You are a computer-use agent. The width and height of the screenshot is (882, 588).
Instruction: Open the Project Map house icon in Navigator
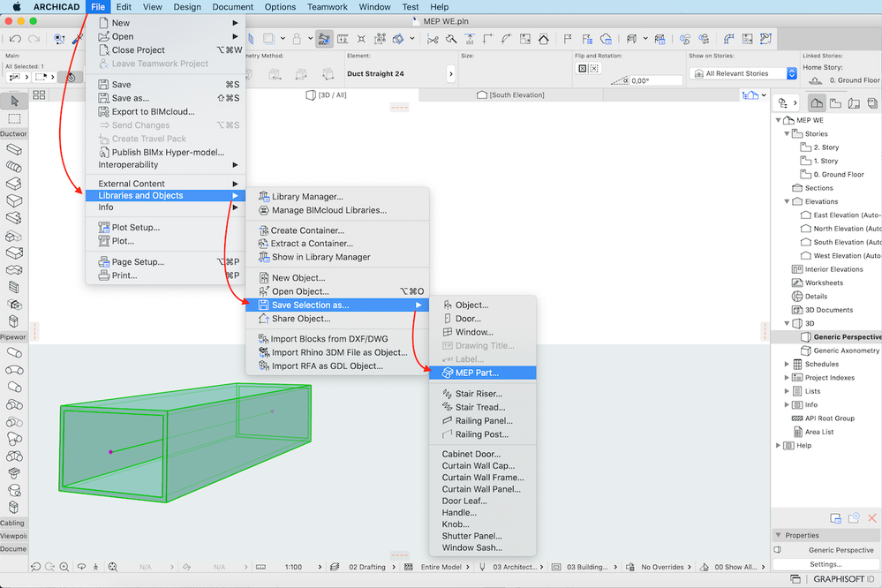(x=817, y=103)
